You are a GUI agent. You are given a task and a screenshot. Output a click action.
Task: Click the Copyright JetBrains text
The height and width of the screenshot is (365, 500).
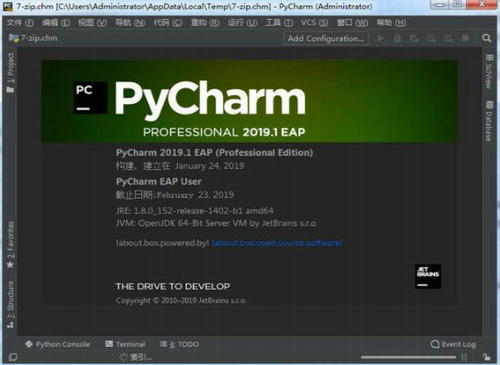pos(181,300)
